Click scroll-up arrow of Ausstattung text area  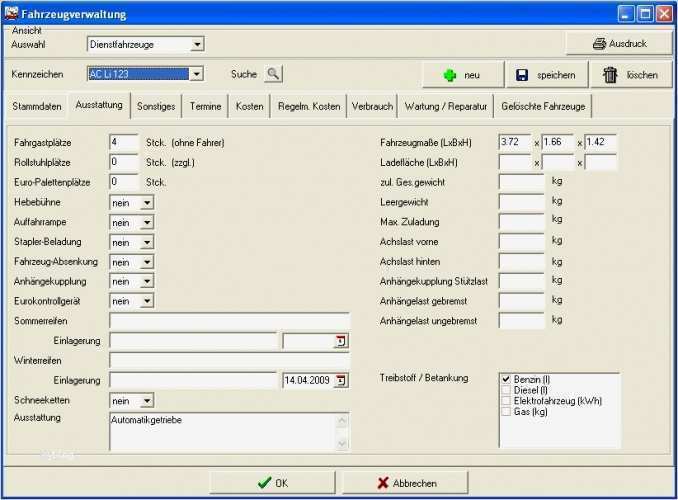pyautogui.click(x=342, y=420)
